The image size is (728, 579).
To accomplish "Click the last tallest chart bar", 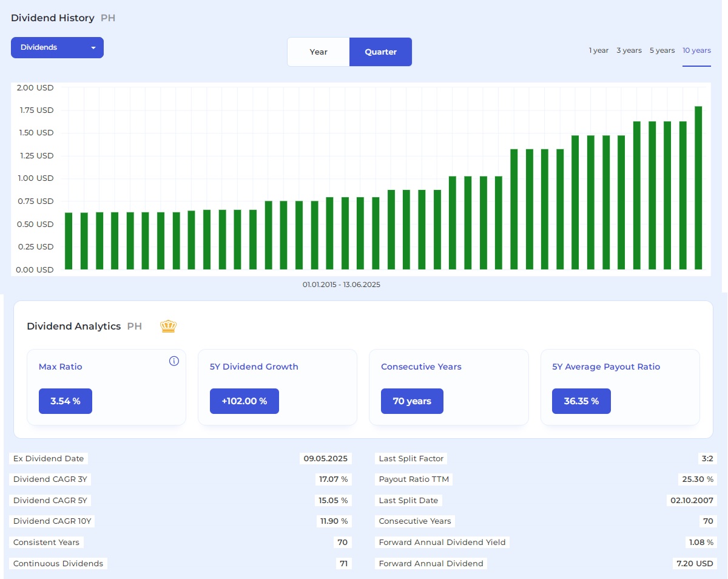I will pyautogui.click(x=698, y=188).
